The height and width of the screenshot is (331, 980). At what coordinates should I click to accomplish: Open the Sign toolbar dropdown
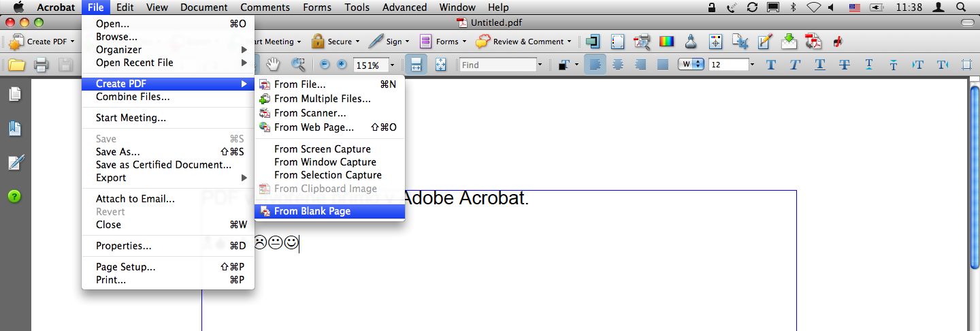[389, 42]
